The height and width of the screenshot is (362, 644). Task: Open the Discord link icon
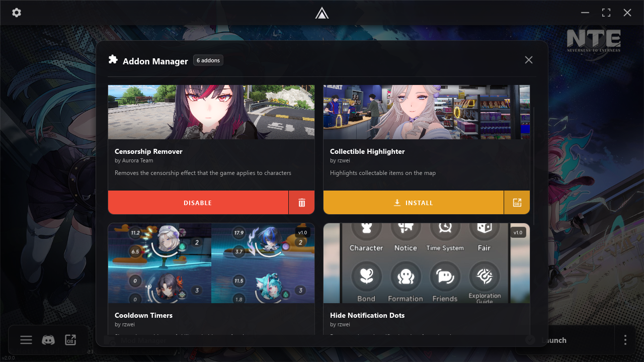(48, 340)
